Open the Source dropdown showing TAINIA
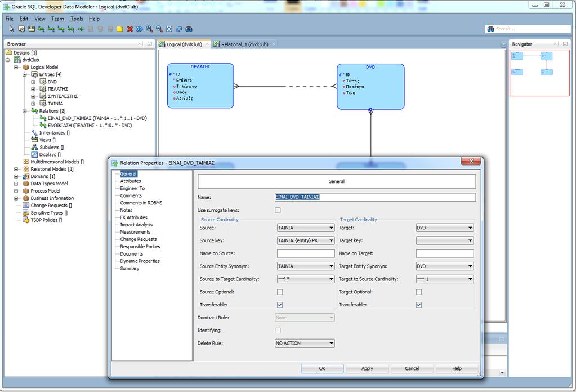 click(x=306, y=228)
